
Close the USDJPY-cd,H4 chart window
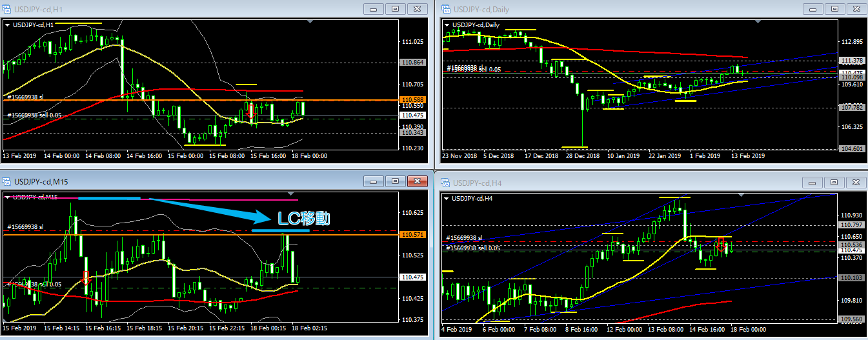[856, 183]
